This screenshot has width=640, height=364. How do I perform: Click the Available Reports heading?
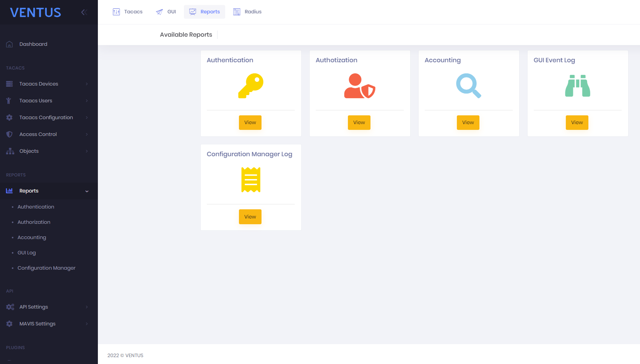coord(186,35)
